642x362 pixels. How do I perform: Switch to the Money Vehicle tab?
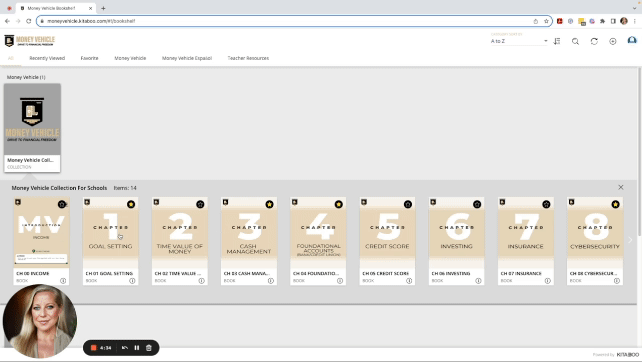tap(130, 58)
